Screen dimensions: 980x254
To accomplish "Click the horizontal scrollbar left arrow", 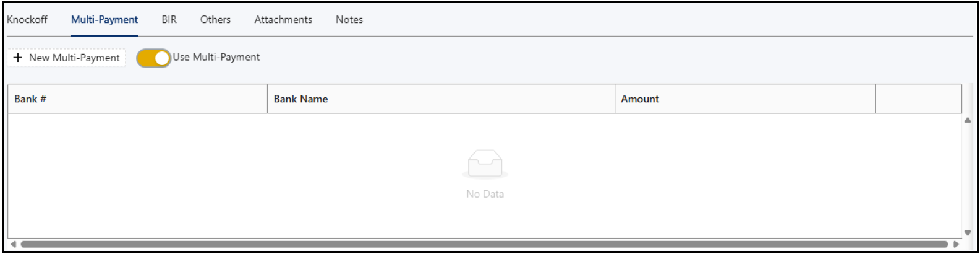I will pyautogui.click(x=13, y=244).
